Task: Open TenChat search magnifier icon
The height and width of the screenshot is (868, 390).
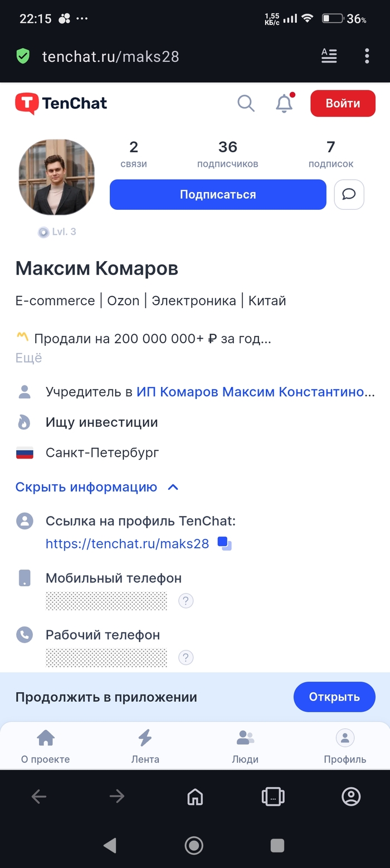Action: [x=246, y=103]
